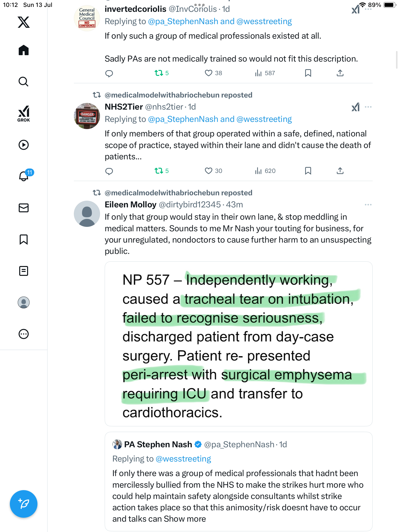
Task: Open the Bookmarks sidebar icon
Action: [24, 239]
